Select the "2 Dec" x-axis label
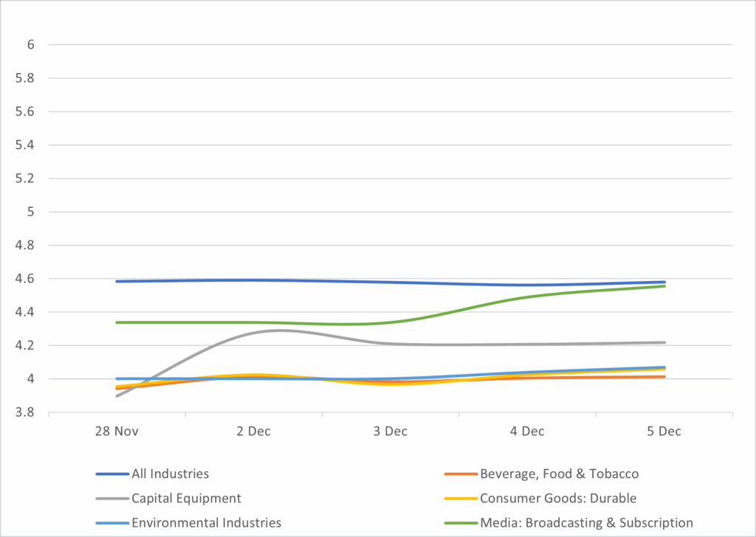756x537 pixels. coord(253,432)
